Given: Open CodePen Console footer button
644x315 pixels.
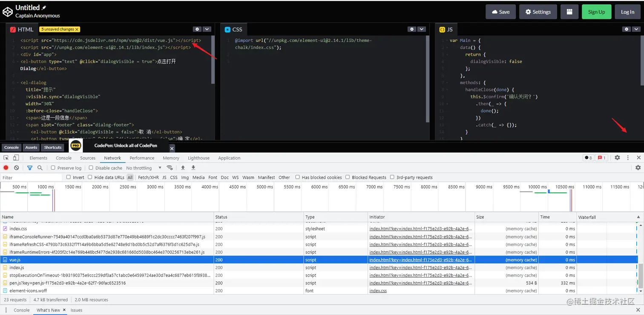Looking at the screenshot, I should 11,147.
